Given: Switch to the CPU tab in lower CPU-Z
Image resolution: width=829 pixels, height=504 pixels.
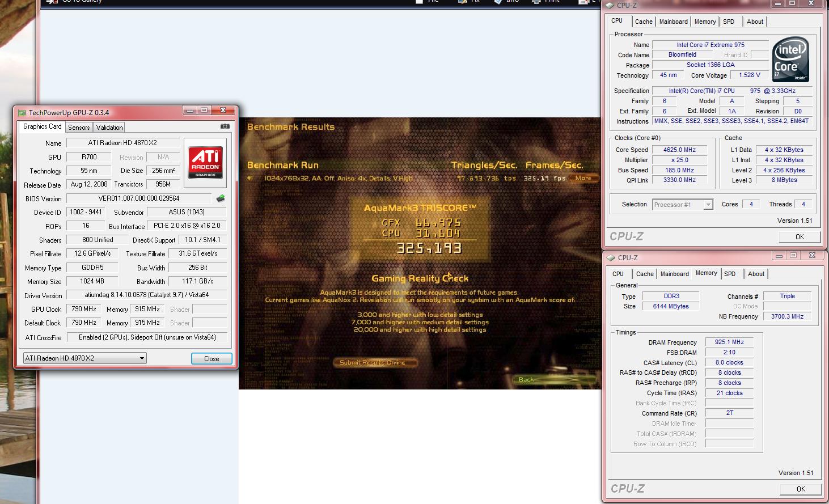Looking at the screenshot, I should point(618,274).
